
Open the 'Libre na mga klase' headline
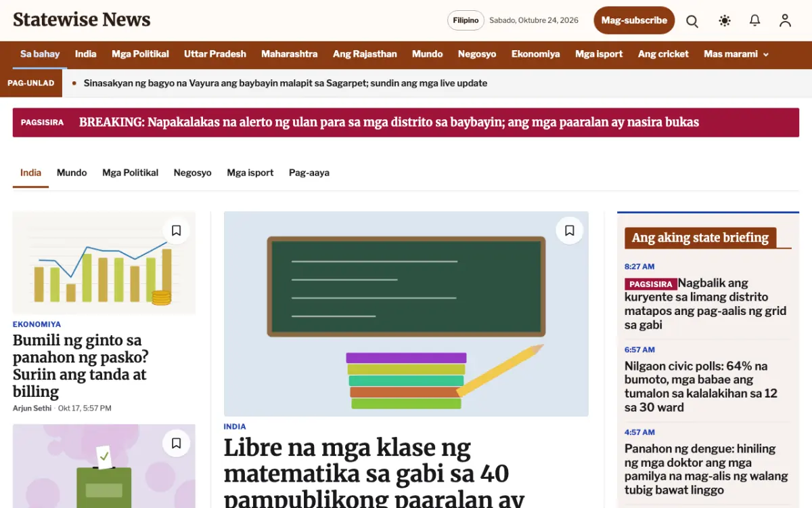click(x=374, y=473)
